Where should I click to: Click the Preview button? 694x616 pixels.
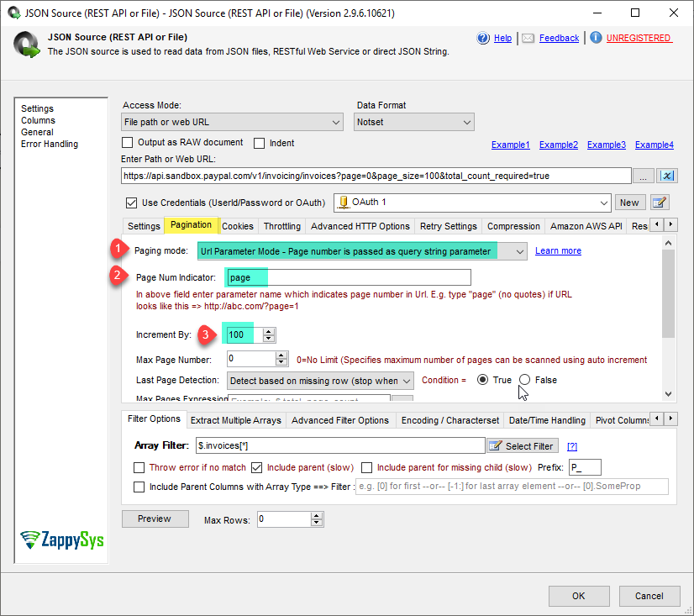coord(155,519)
